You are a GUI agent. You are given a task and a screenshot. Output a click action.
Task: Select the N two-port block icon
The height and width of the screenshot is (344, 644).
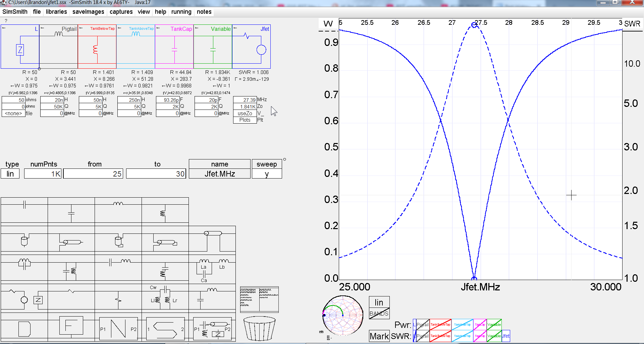click(x=119, y=329)
